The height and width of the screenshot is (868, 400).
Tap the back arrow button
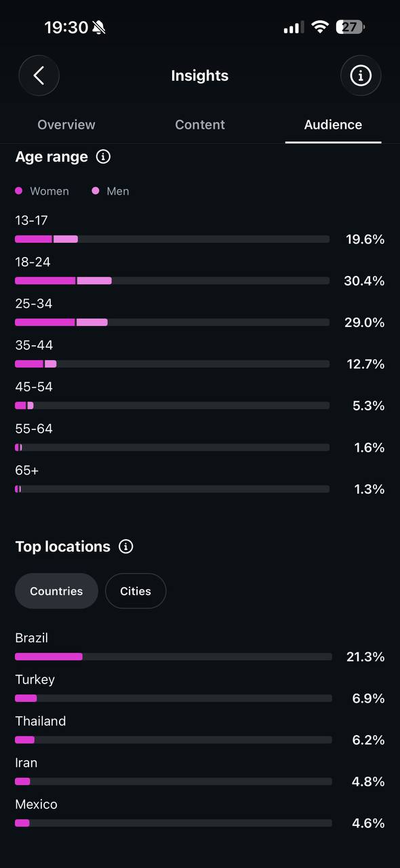pos(39,75)
